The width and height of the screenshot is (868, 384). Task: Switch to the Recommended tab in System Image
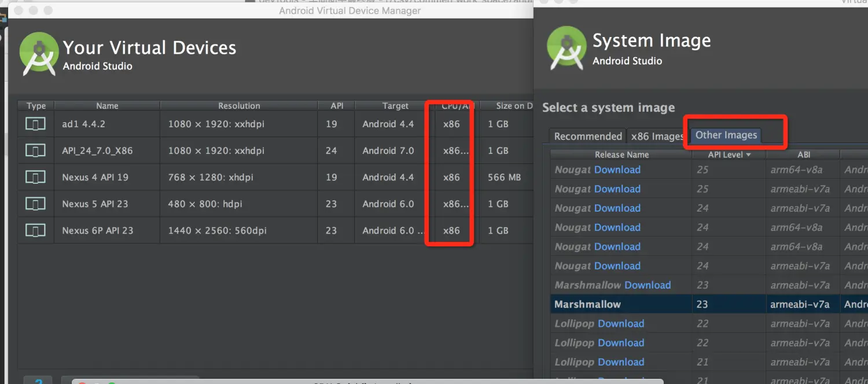point(588,136)
